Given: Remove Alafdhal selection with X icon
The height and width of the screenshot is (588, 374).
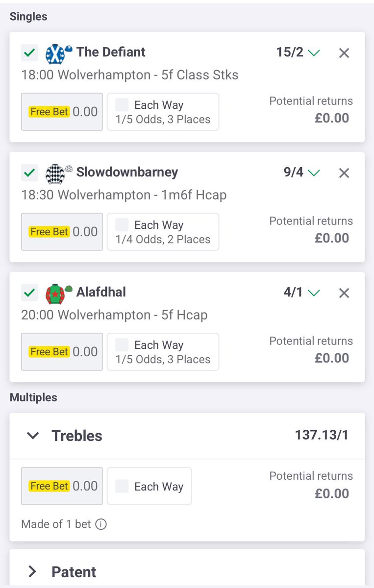Looking at the screenshot, I should [x=344, y=293].
